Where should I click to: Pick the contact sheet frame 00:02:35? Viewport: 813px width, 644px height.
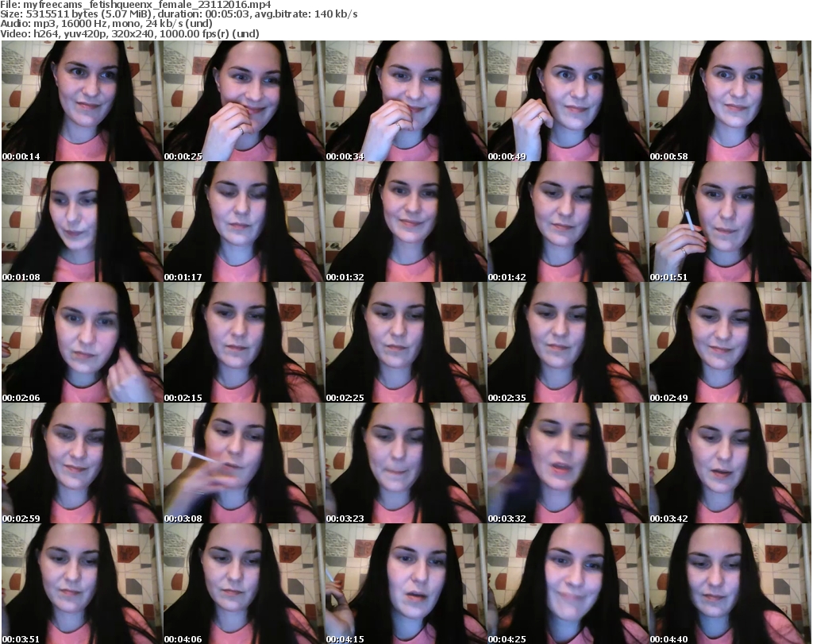[568, 343]
